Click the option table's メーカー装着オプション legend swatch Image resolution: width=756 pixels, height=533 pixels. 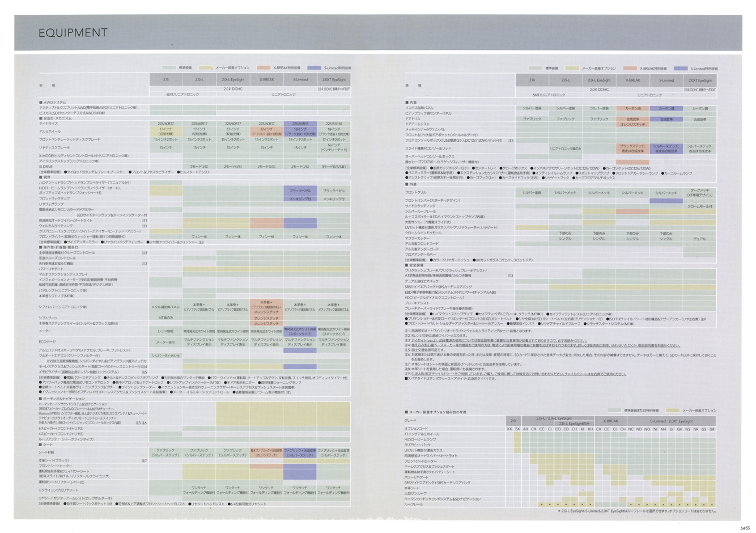(673, 411)
